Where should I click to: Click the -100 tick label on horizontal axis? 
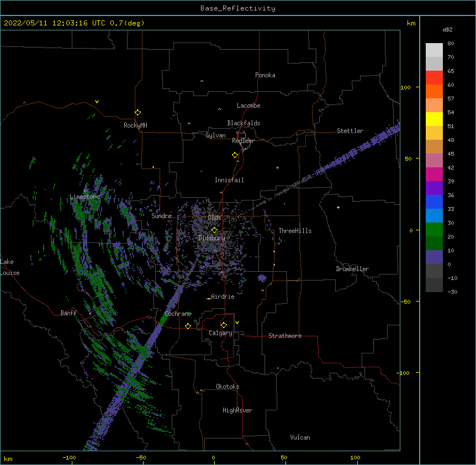point(69,457)
